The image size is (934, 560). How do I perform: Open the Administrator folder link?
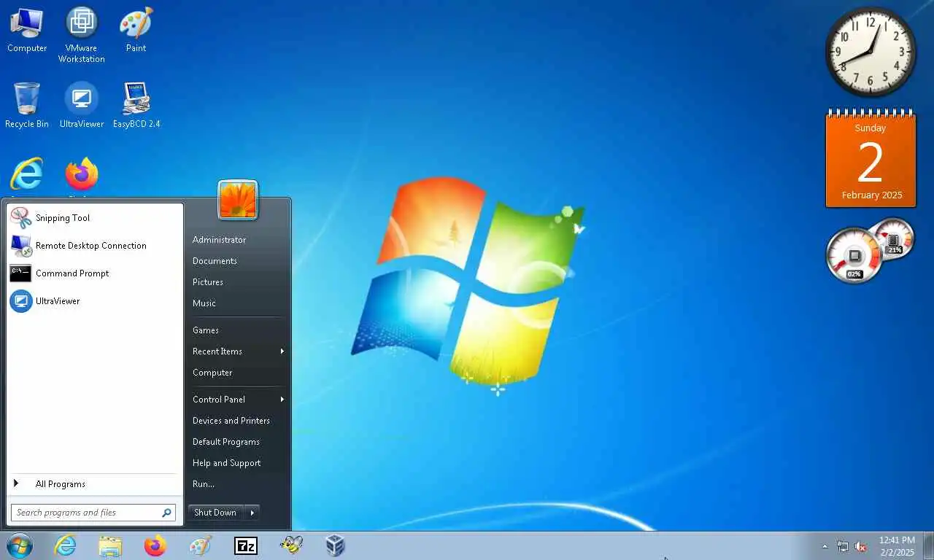click(x=219, y=240)
